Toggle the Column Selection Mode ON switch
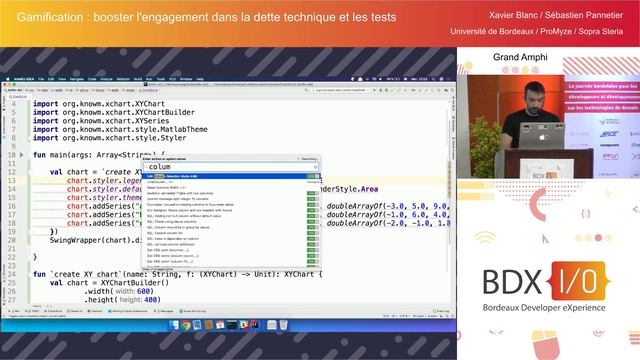The height and width of the screenshot is (360, 640). 313,176
